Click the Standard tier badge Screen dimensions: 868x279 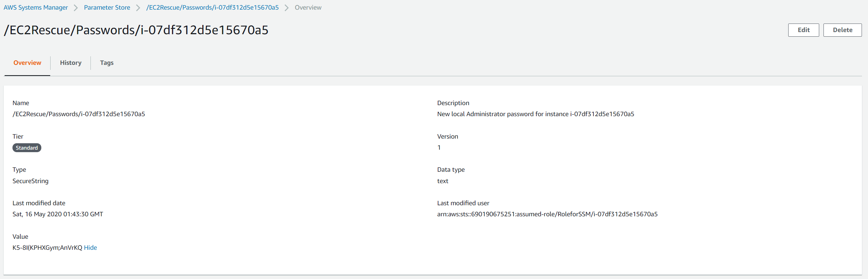[x=27, y=148]
